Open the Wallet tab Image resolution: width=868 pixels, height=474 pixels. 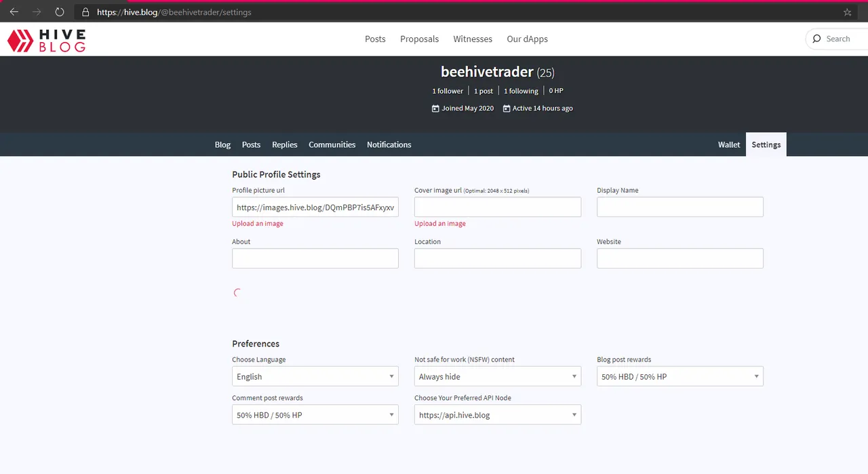point(729,144)
